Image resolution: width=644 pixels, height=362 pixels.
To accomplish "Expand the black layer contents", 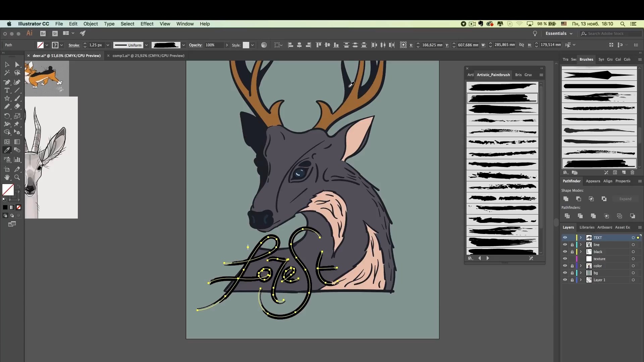I will pos(581,252).
